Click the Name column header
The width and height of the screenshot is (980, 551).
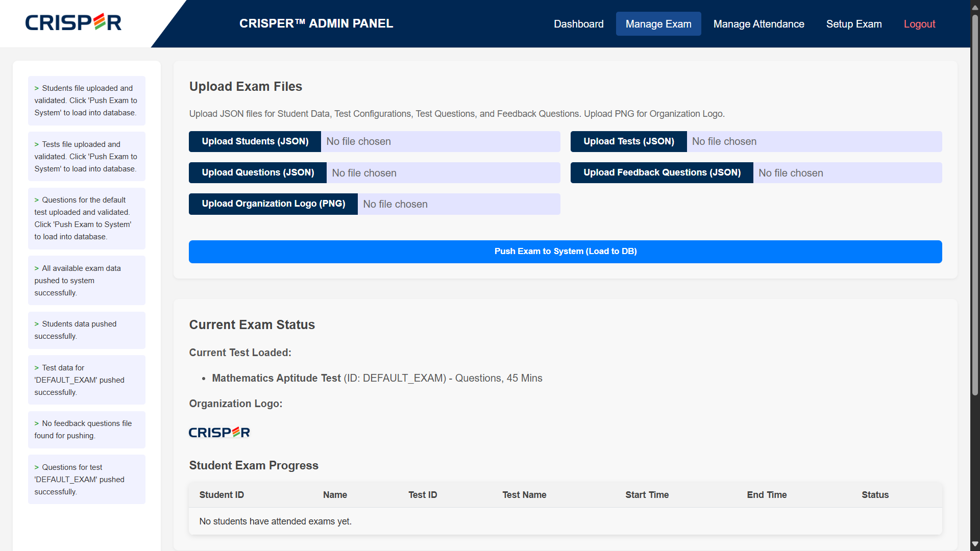click(335, 495)
